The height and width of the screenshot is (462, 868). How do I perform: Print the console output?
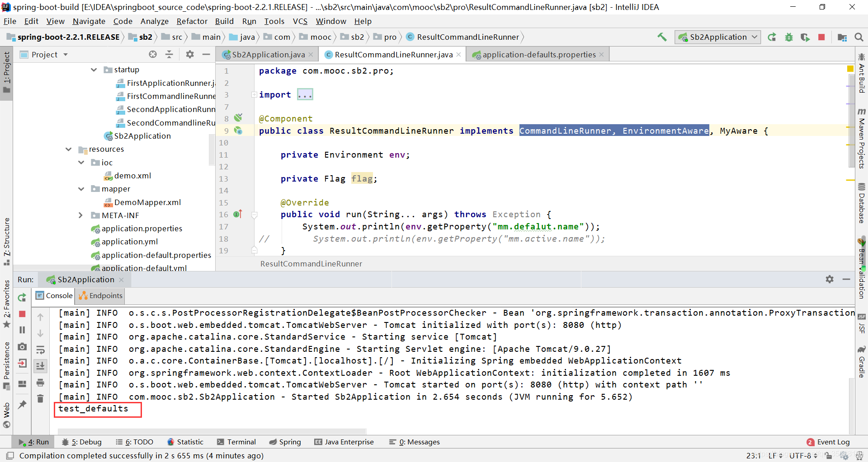[x=40, y=383]
